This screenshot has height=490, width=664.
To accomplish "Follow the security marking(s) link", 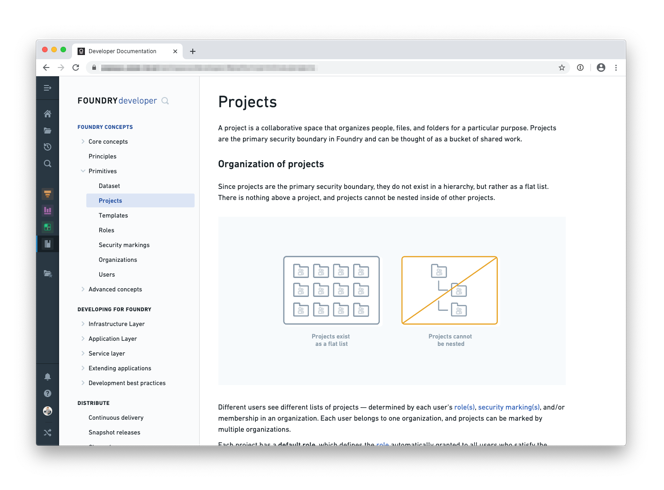I will [x=509, y=407].
